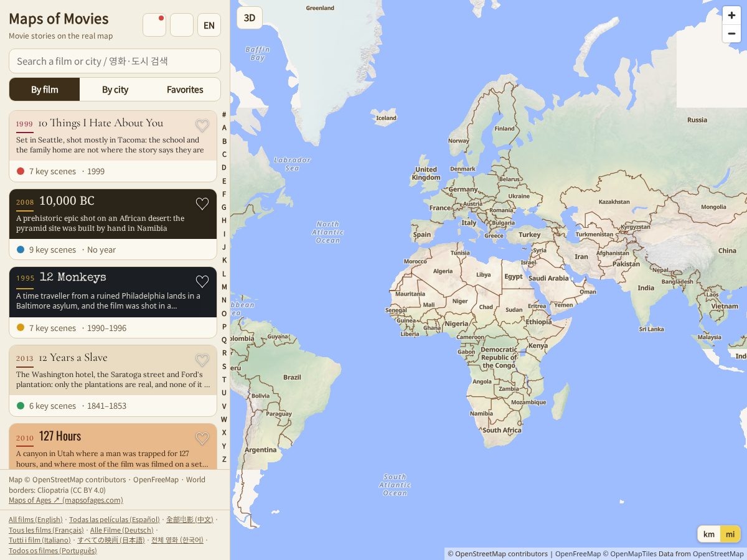The width and height of the screenshot is (747, 560).
Task: Add 12 Years a Slave to favorites
Action: [x=202, y=360]
